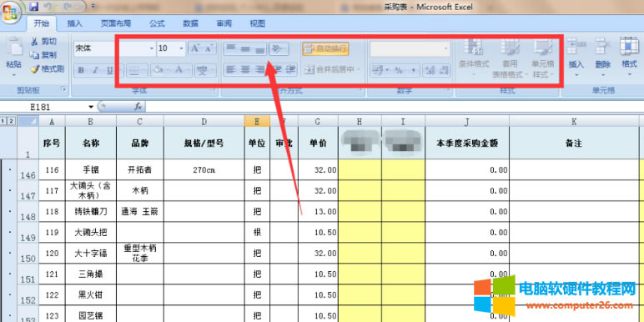Viewport: 644px width, 322px height.
Task: Open the Clipboard (剪贴板) dialog launcher
Action: coord(64,88)
